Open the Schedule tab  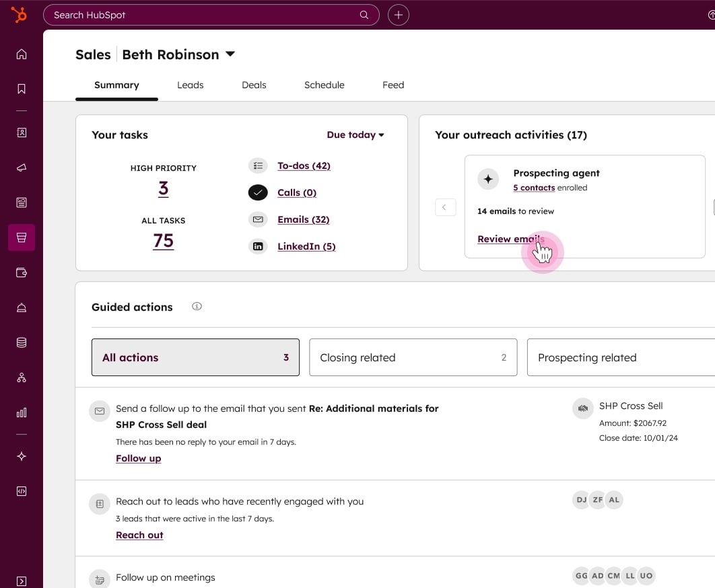324,85
